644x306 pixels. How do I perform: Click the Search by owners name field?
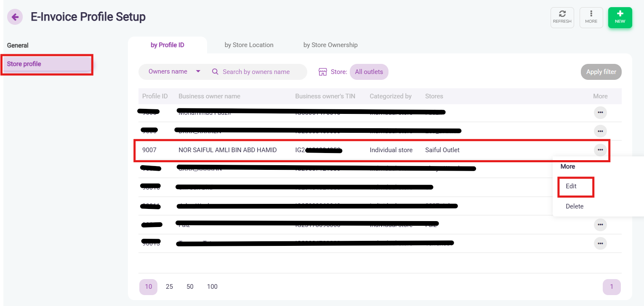pyautogui.click(x=256, y=72)
